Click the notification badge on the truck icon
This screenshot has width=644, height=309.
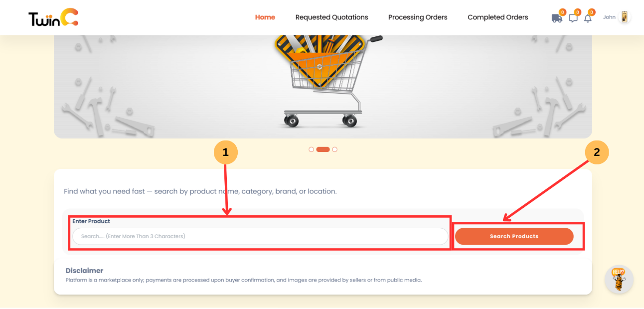[x=562, y=11]
